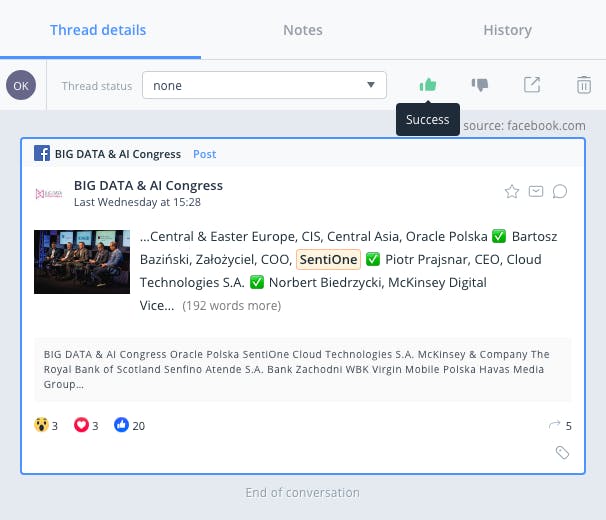Open BIG DATA & AI Congress author name
The image size is (606, 520).
click(x=148, y=186)
